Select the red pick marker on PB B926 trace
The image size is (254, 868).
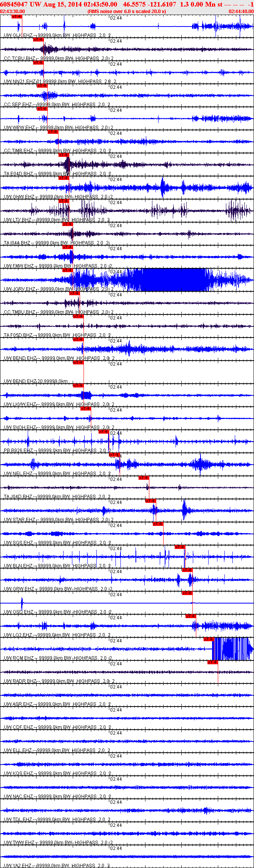tap(104, 432)
